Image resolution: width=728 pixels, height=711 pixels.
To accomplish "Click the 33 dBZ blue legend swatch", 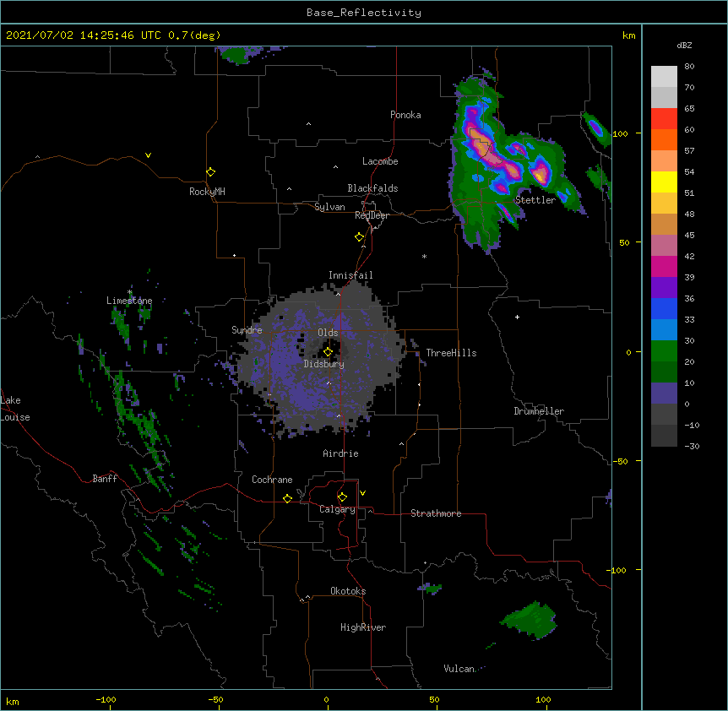I will point(664,329).
